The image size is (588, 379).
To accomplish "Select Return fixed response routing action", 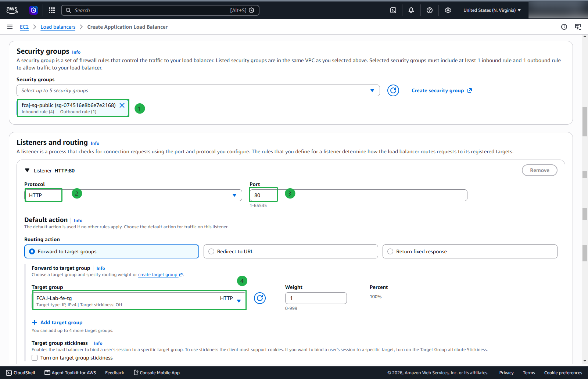I will coord(470,251).
